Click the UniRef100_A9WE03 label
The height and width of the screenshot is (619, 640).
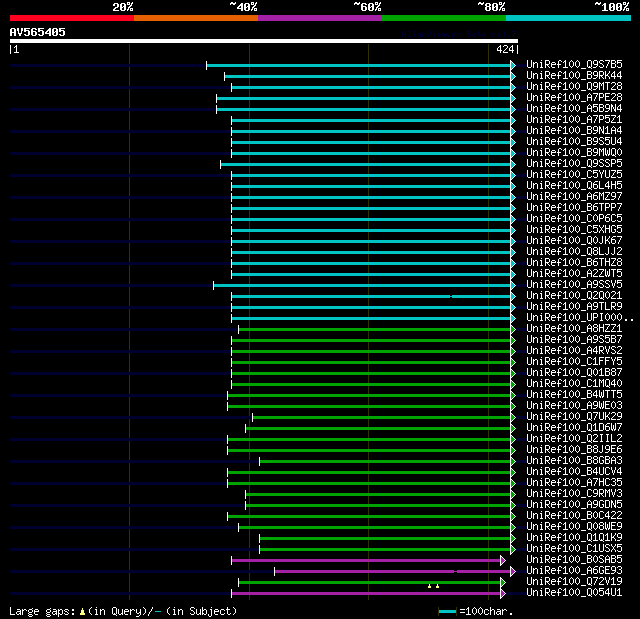[x=574, y=406]
